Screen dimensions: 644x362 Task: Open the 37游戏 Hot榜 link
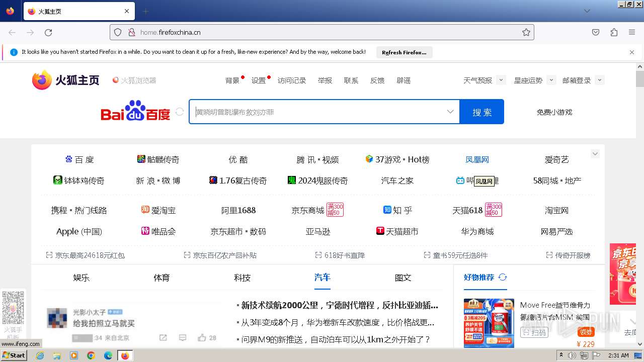tap(397, 159)
